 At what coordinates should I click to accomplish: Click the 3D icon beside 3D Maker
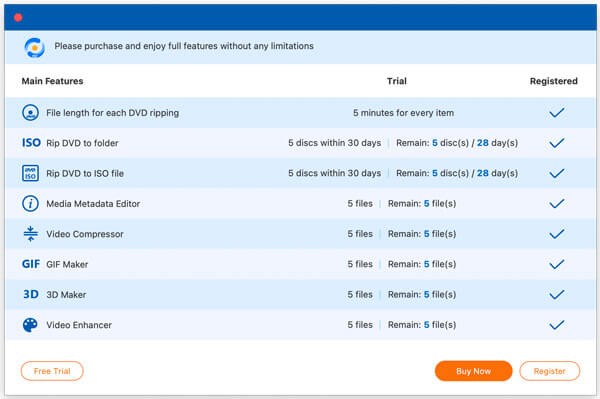[x=31, y=294]
